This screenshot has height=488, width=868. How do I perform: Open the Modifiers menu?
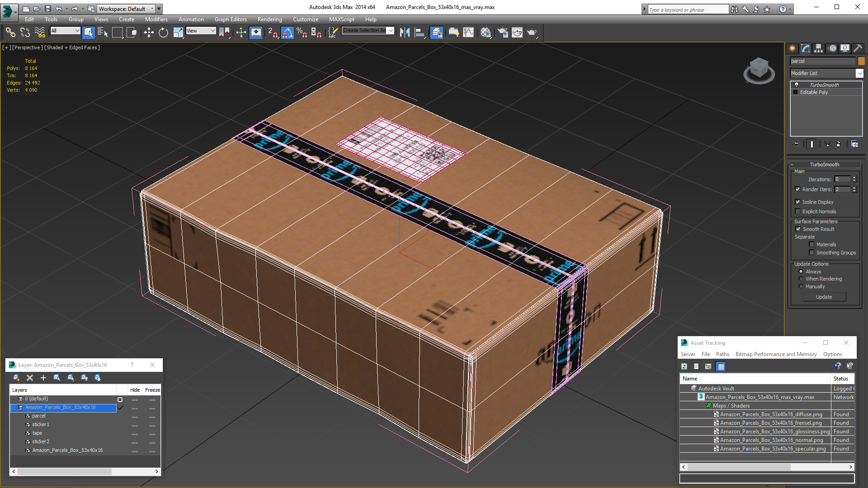[x=156, y=19]
